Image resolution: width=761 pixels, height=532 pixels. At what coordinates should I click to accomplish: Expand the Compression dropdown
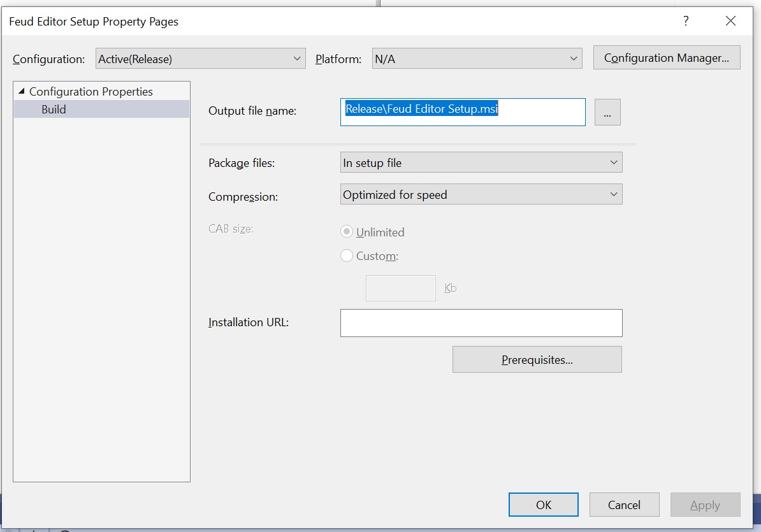point(481,194)
